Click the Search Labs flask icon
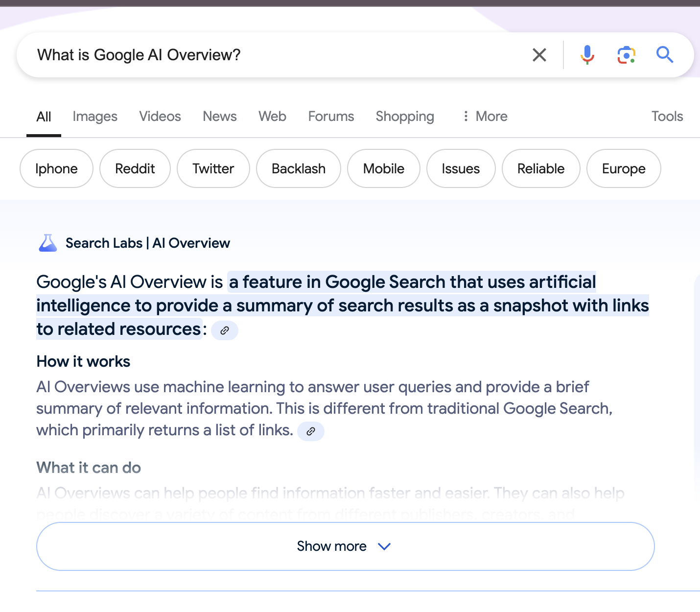 tap(47, 243)
